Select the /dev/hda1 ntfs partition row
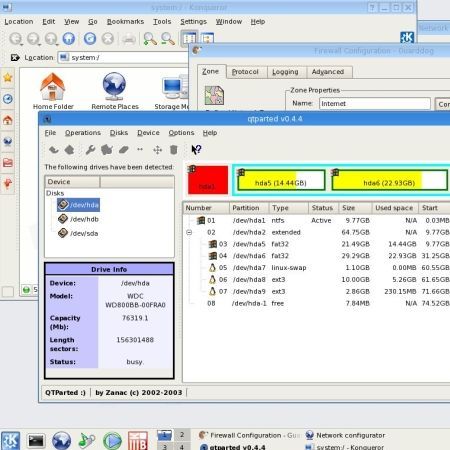The image size is (450, 450). (x=317, y=220)
